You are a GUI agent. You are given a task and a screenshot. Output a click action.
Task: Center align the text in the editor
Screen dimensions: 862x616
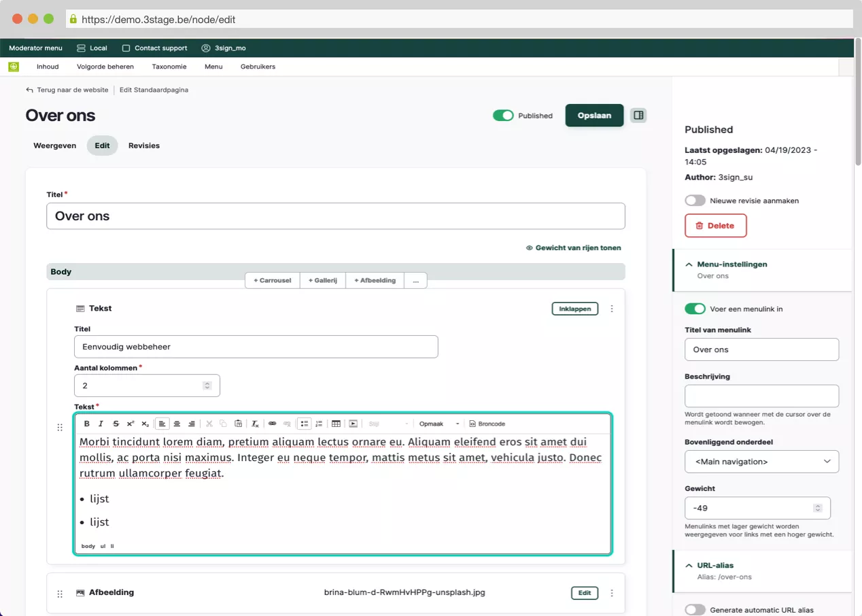177,424
